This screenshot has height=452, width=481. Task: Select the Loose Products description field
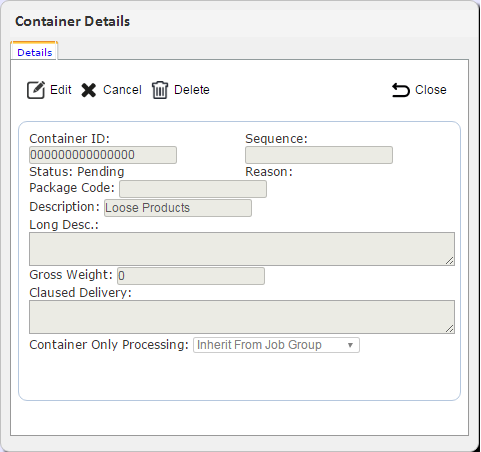(178, 208)
